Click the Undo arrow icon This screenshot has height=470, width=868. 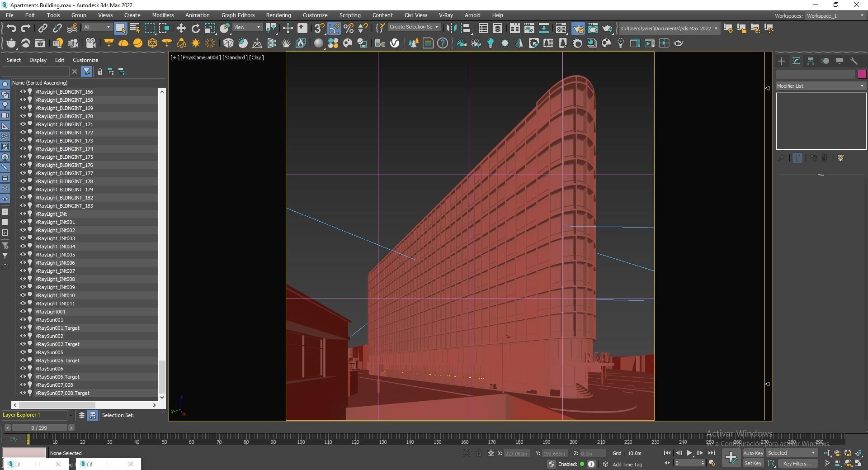(11, 28)
